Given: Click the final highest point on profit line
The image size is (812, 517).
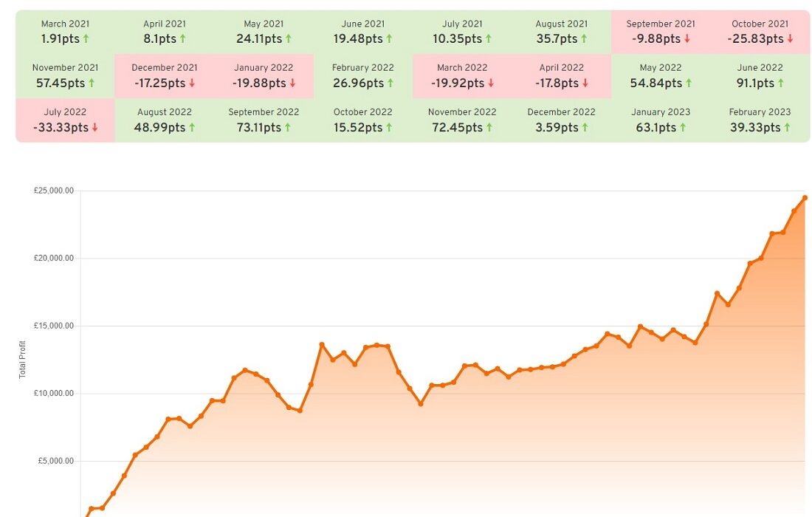Looking at the screenshot, I should click(x=805, y=198).
